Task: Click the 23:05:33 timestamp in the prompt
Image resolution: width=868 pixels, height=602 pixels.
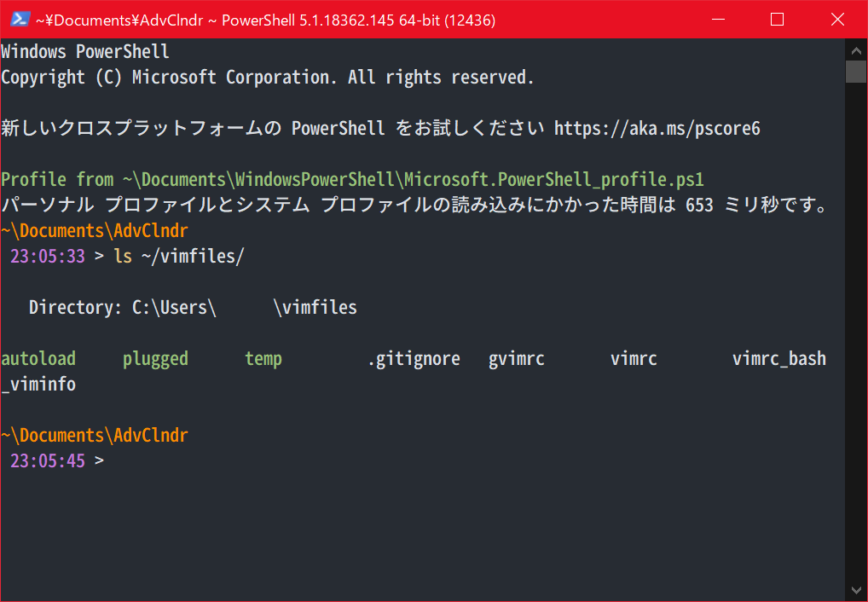Action: (x=47, y=256)
